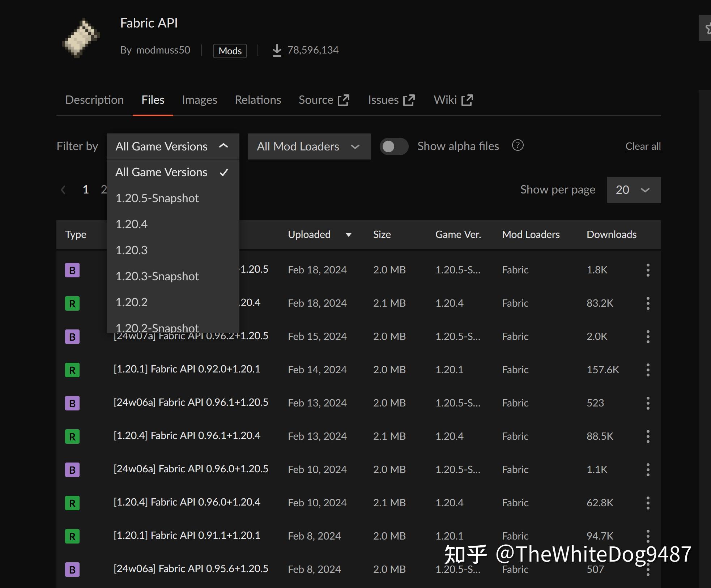
Task: Choose 1.20.4 from the version list
Action: pos(132,224)
